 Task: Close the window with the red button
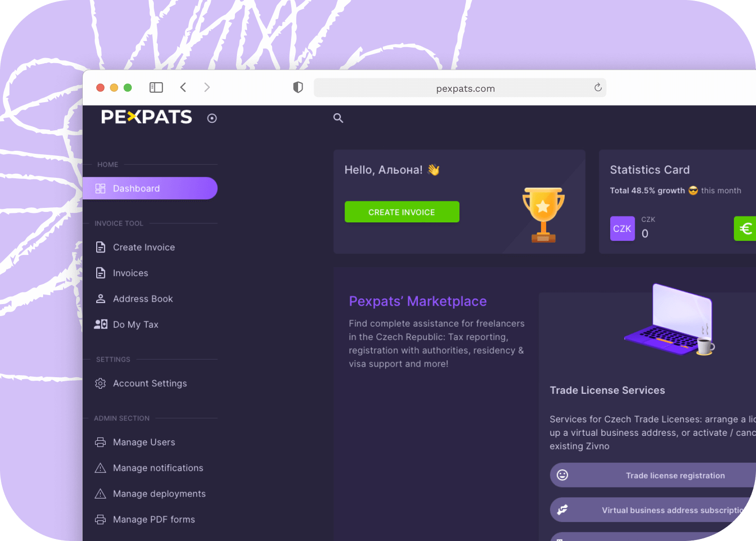100,88
